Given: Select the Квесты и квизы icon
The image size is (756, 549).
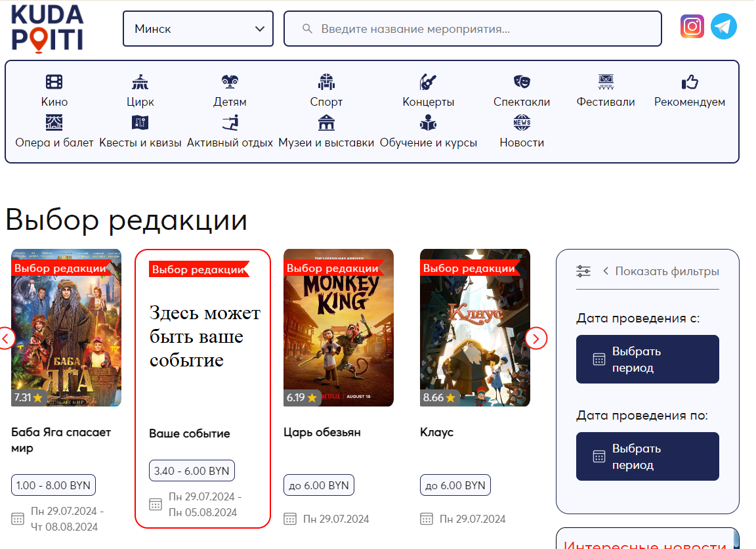Looking at the screenshot, I should click(x=140, y=123).
